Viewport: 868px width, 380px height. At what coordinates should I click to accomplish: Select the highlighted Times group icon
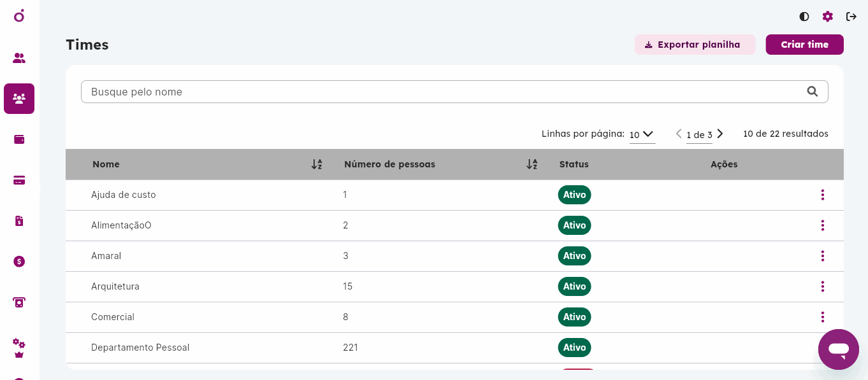(x=19, y=99)
